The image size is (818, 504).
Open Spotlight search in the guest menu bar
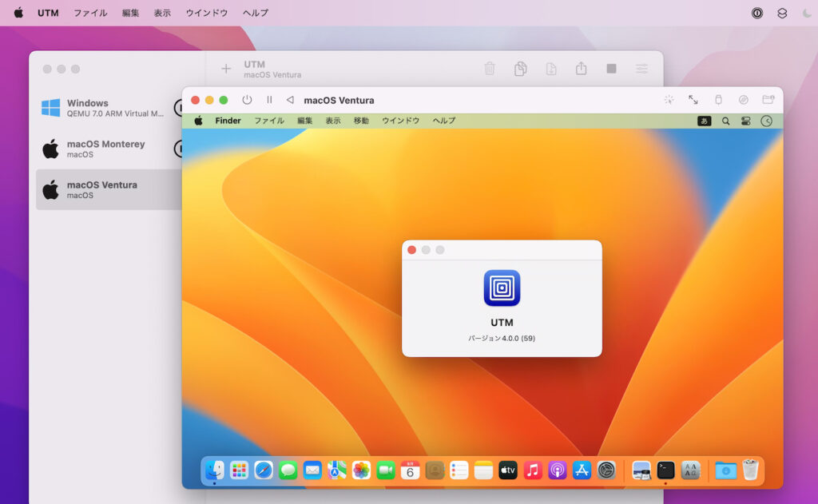tap(724, 121)
